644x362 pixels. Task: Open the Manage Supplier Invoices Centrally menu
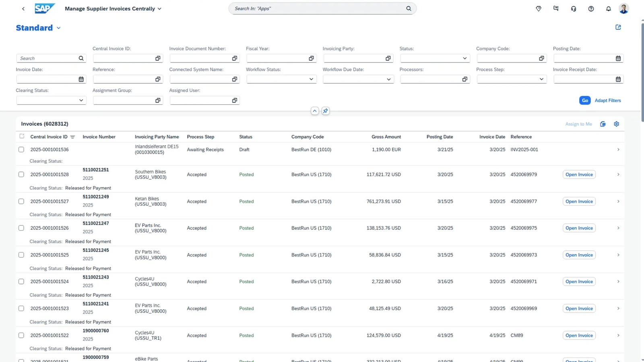[159, 9]
